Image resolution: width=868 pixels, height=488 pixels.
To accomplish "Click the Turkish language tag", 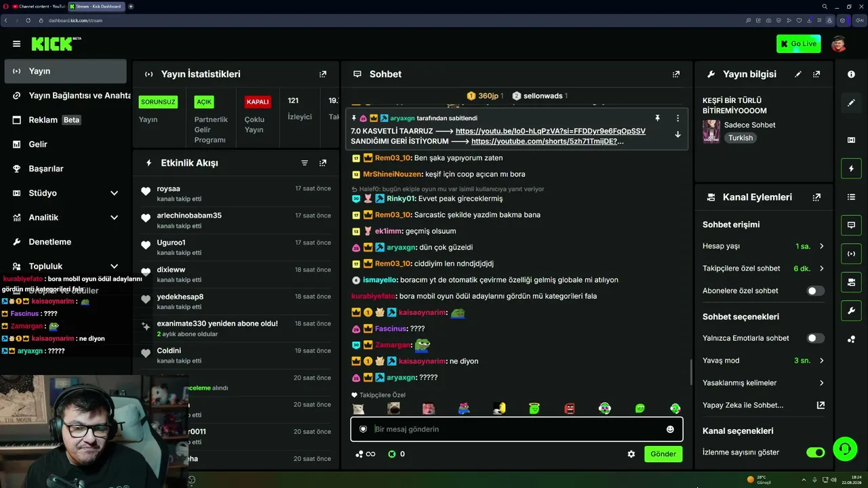I will 741,138.
